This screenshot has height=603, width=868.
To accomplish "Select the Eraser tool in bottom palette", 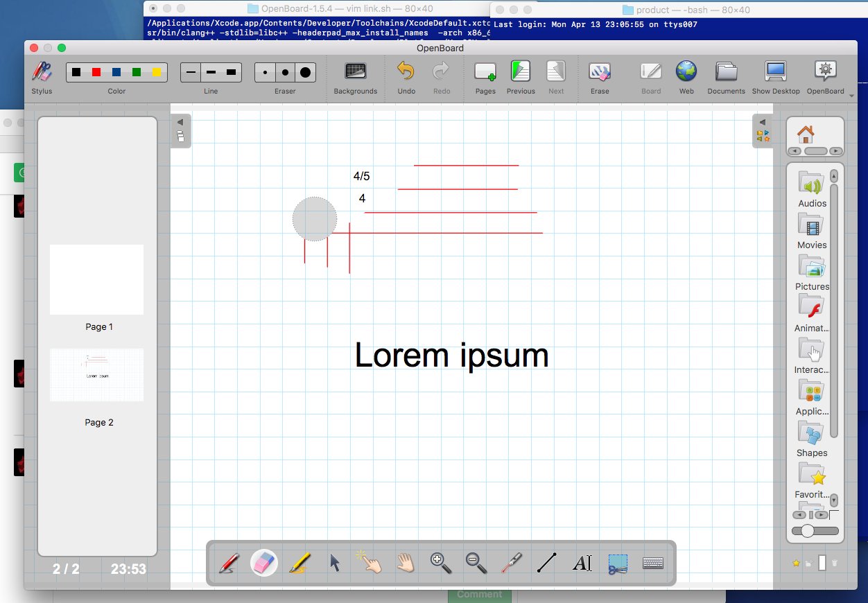I will tap(264, 563).
